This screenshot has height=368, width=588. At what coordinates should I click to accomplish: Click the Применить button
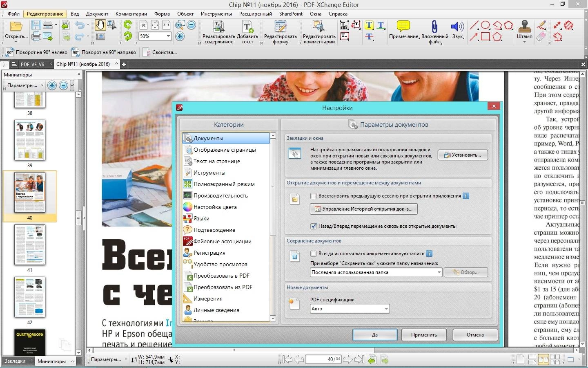coord(424,335)
